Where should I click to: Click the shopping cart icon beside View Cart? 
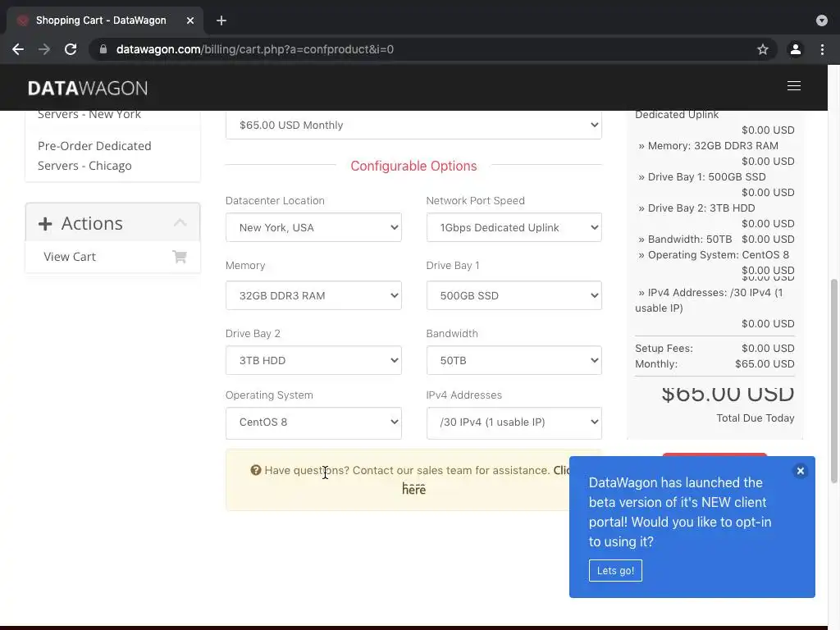[180, 257]
